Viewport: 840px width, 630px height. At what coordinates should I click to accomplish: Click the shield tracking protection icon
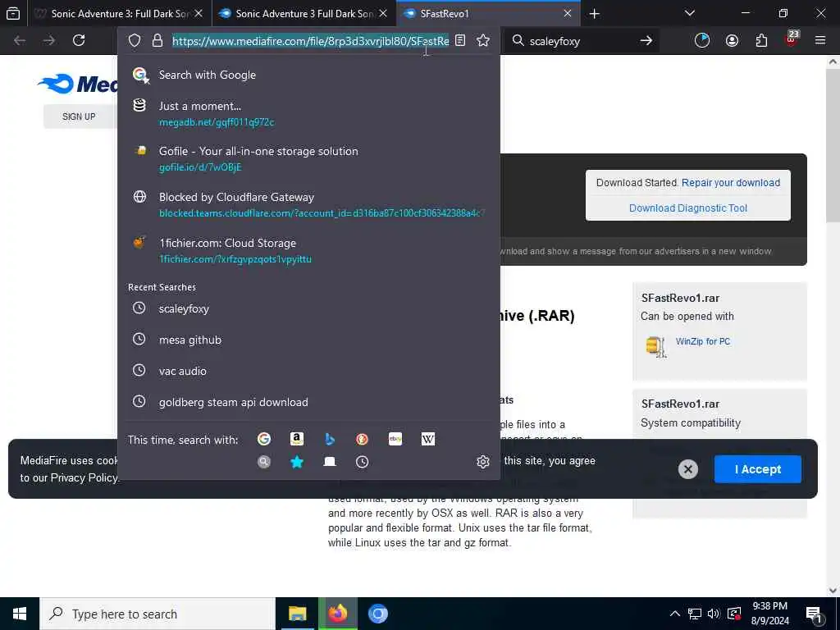(135, 41)
